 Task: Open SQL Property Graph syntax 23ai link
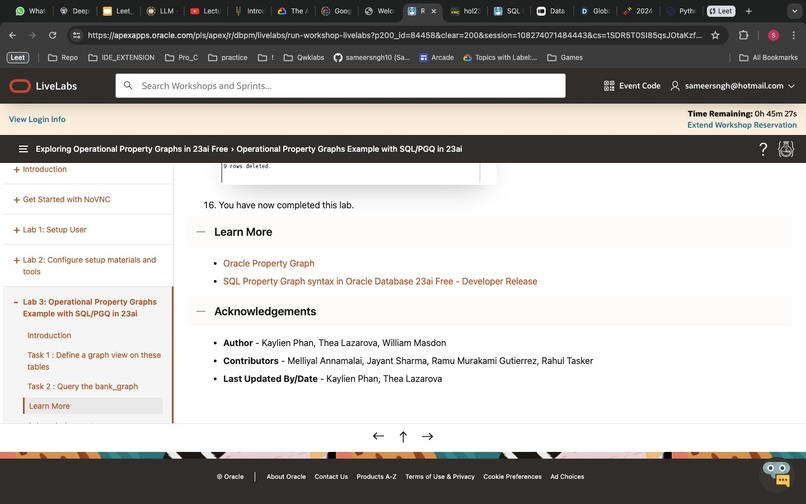click(380, 281)
